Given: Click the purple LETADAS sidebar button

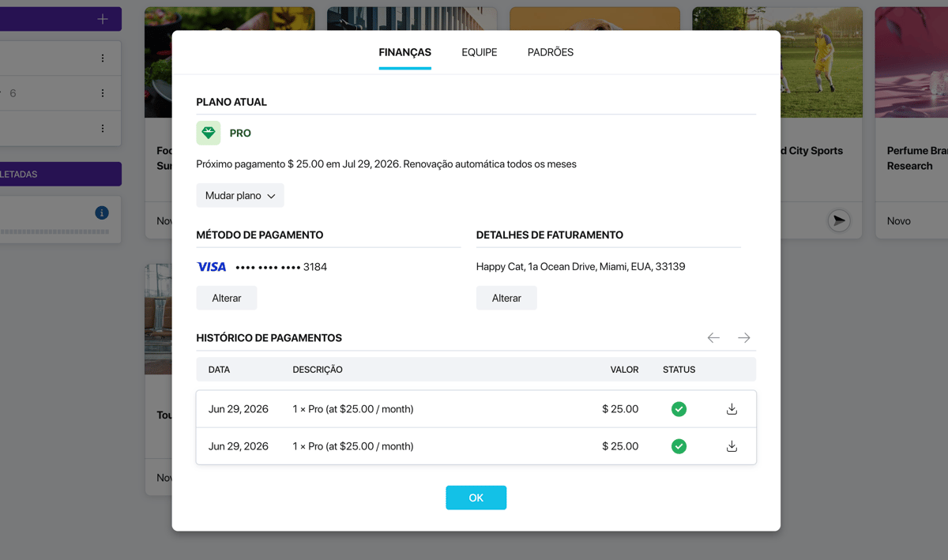Looking at the screenshot, I should click(61, 174).
